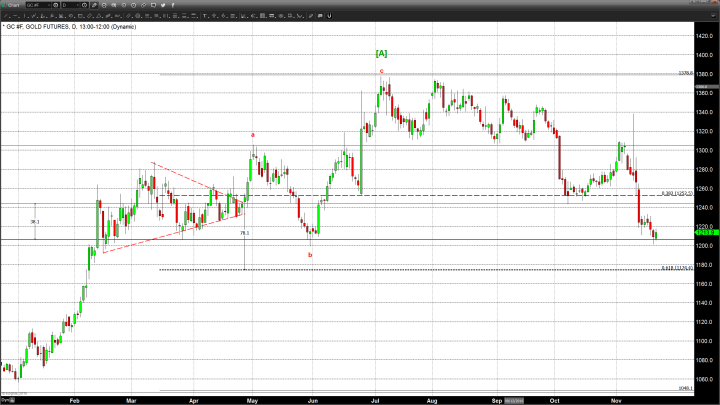
Task: Toggle the magnet snap U icon
Action: (330, 16)
